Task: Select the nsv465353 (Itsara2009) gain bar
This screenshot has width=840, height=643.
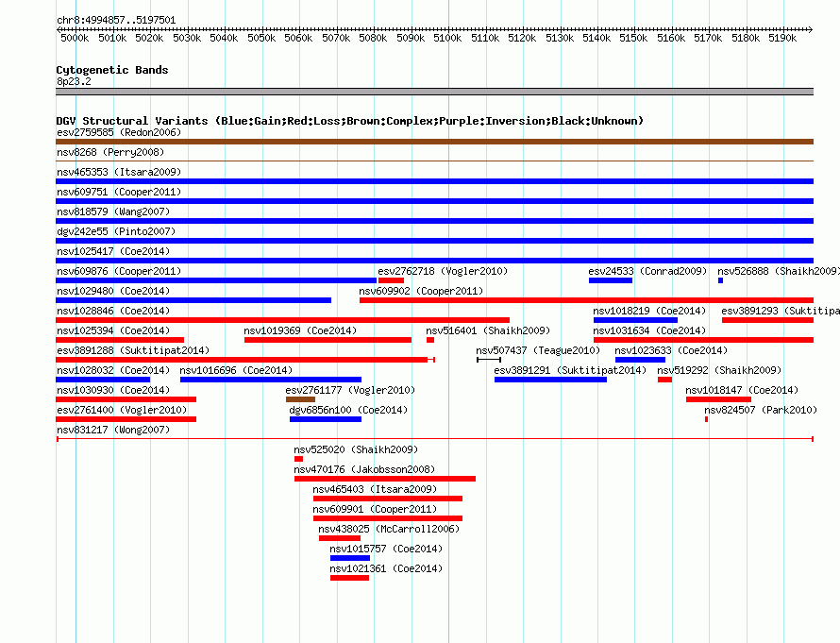Action: click(434, 181)
